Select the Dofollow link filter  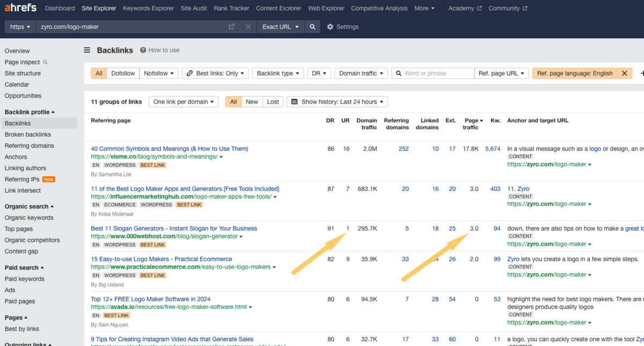click(123, 73)
